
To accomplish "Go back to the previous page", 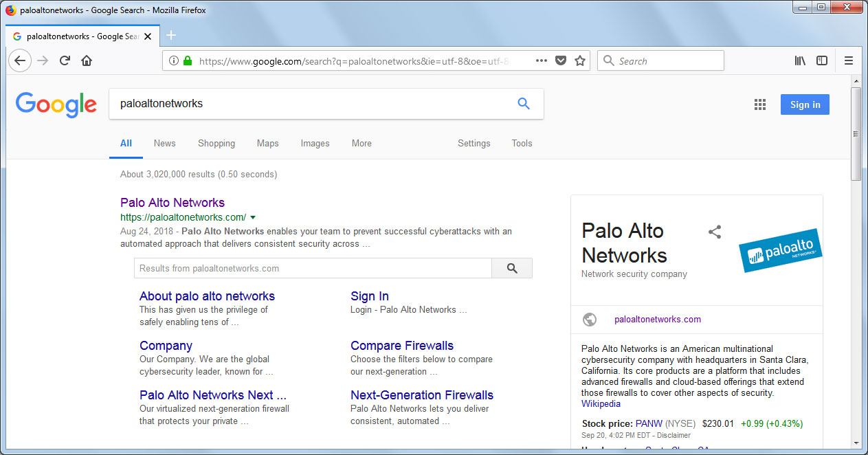I will click(20, 60).
